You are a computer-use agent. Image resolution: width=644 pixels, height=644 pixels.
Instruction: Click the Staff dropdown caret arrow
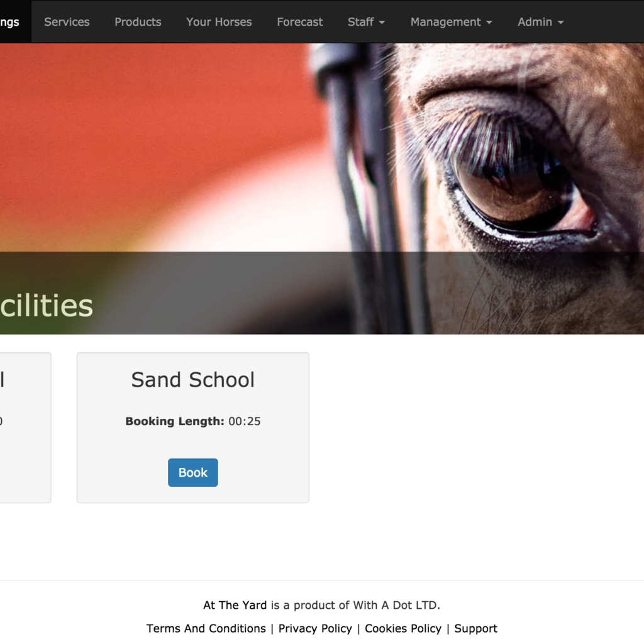tap(382, 23)
